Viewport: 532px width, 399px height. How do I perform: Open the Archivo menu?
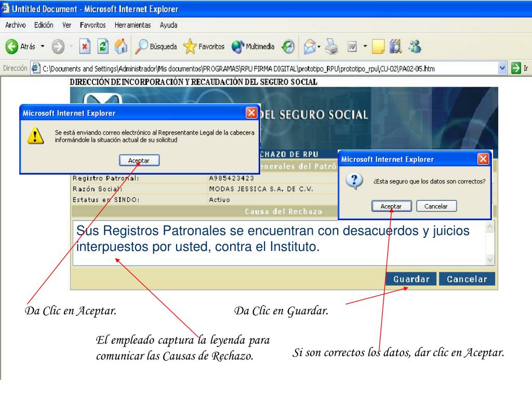click(16, 25)
